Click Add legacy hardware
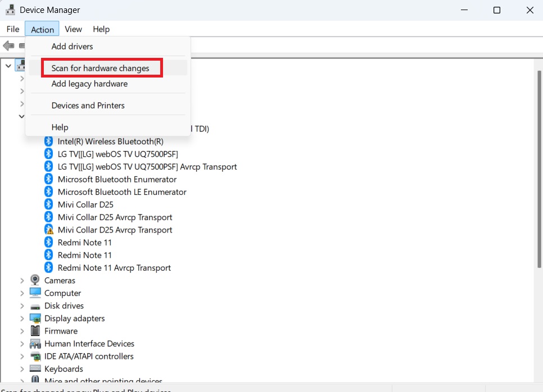The height and width of the screenshot is (392, 543). coord(90,83)
